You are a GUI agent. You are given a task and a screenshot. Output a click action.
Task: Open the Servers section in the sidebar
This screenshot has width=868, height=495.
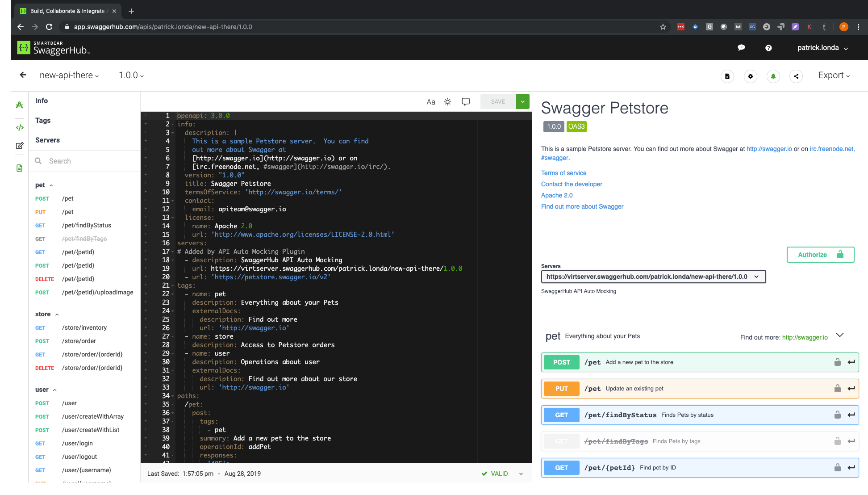pyautogui.click(x=47, y=140)
